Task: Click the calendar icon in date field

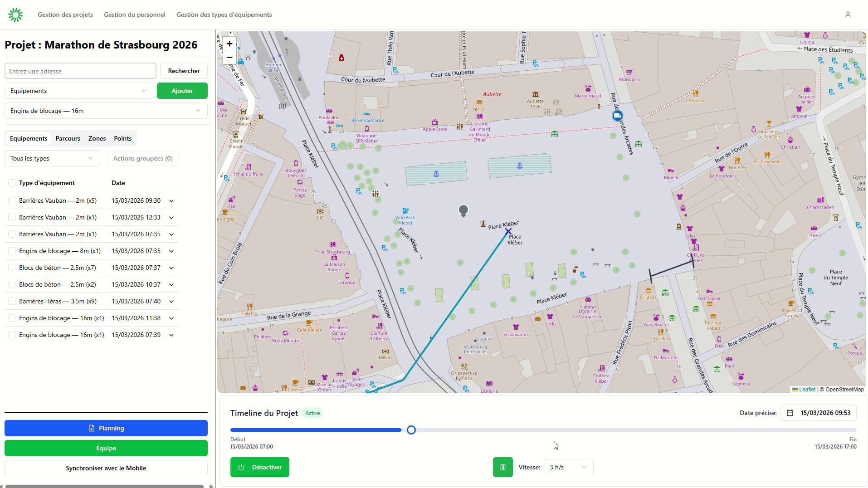Action: 790,413
